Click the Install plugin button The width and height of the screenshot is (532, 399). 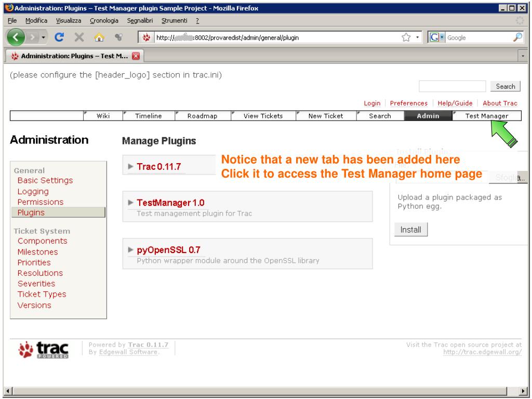point(411,230)
